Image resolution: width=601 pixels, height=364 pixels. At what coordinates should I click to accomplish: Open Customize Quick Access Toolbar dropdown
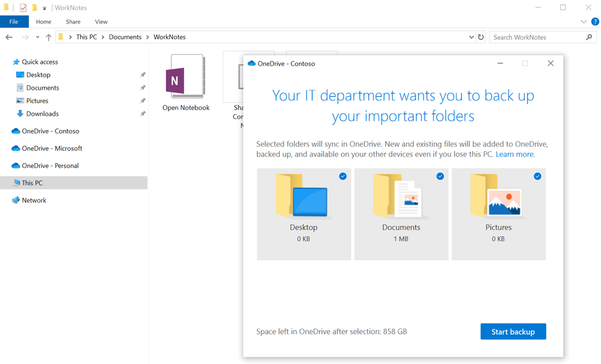click(x=45, y=8)
